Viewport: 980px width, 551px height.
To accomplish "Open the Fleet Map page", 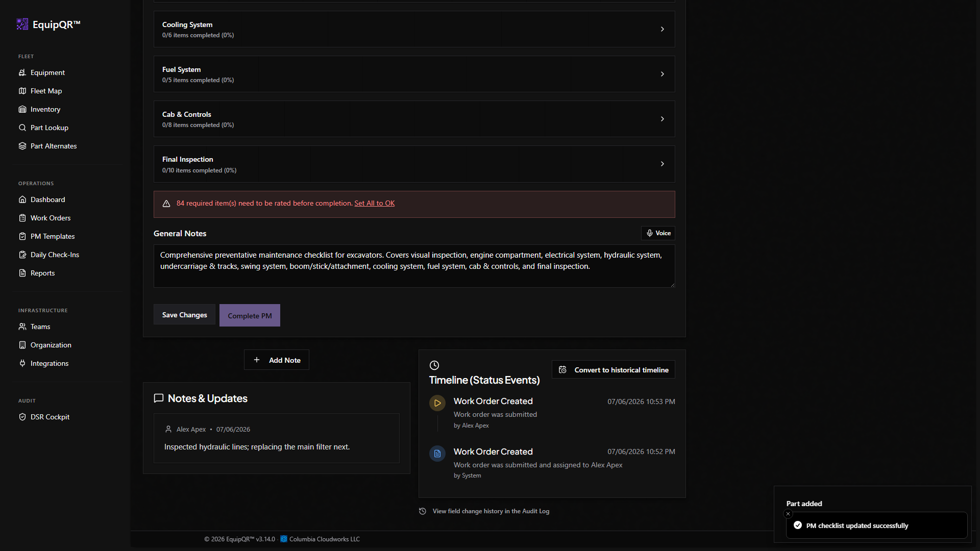I will [x=46, y=91].
